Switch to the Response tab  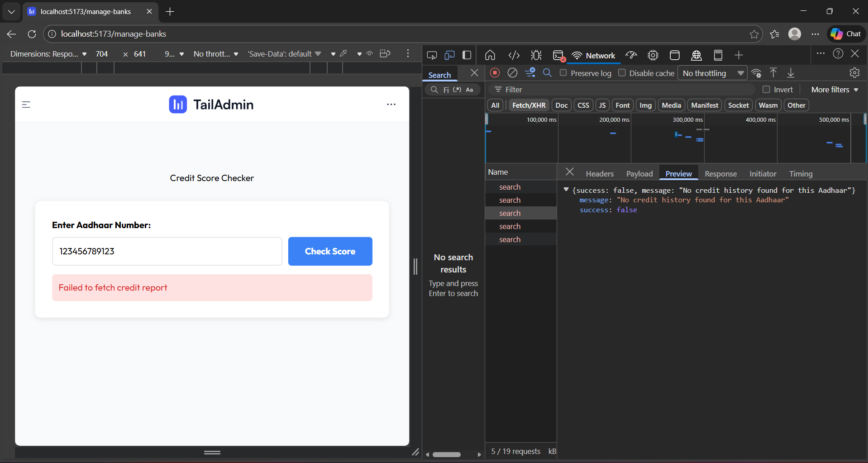(x=720, y=174)
